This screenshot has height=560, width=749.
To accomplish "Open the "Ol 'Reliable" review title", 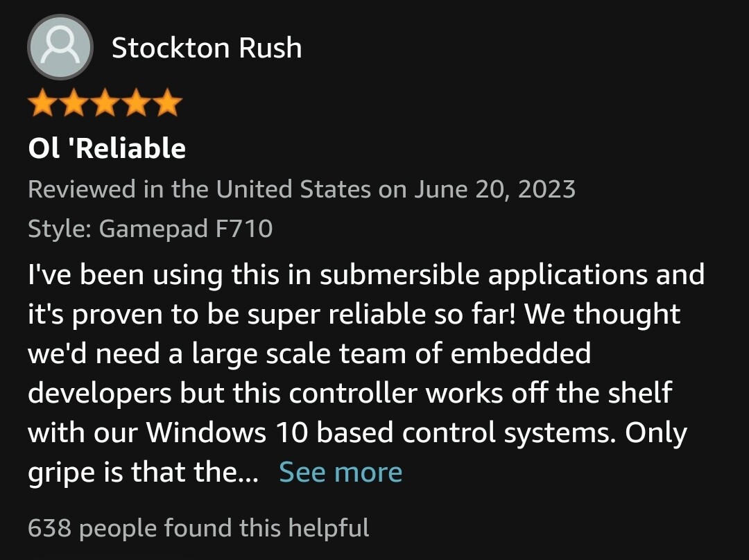I will click(107, 148).
